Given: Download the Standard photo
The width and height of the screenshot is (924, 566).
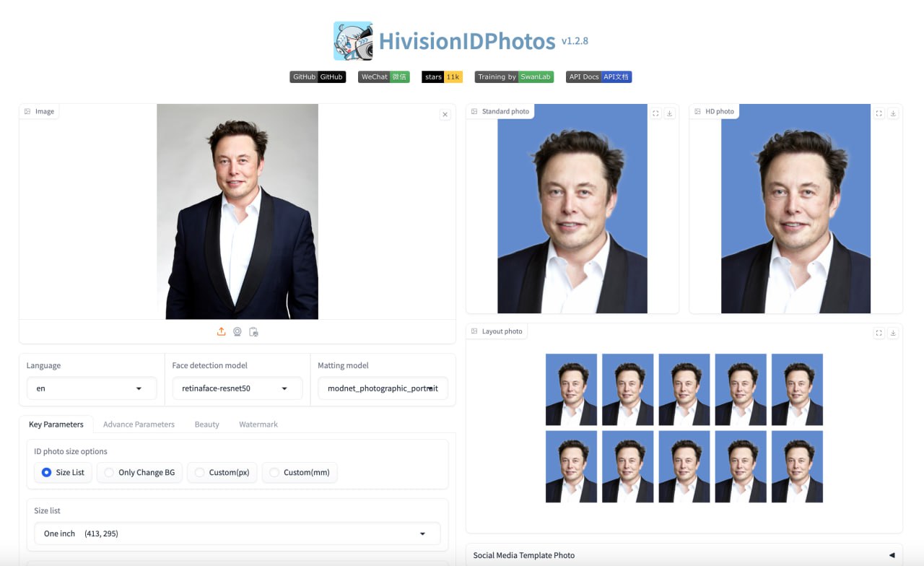Looking at the screenshot, I should click(x=669, y=113).
